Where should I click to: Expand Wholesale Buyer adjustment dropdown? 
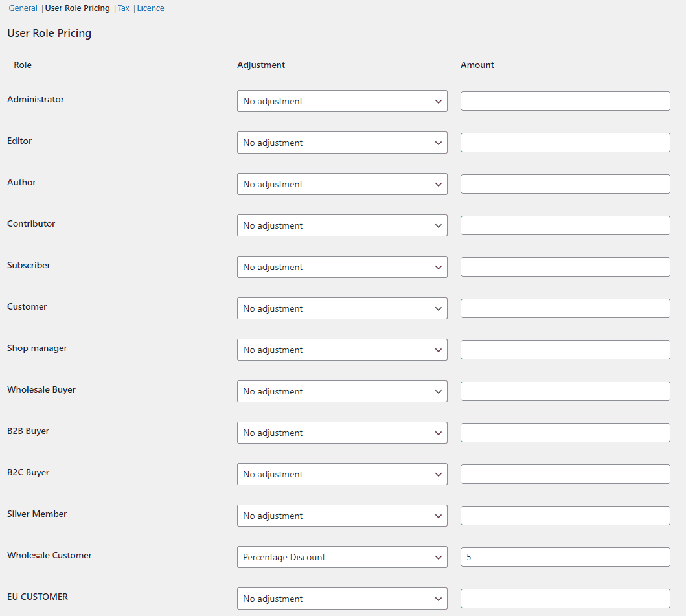click(342, 391)
